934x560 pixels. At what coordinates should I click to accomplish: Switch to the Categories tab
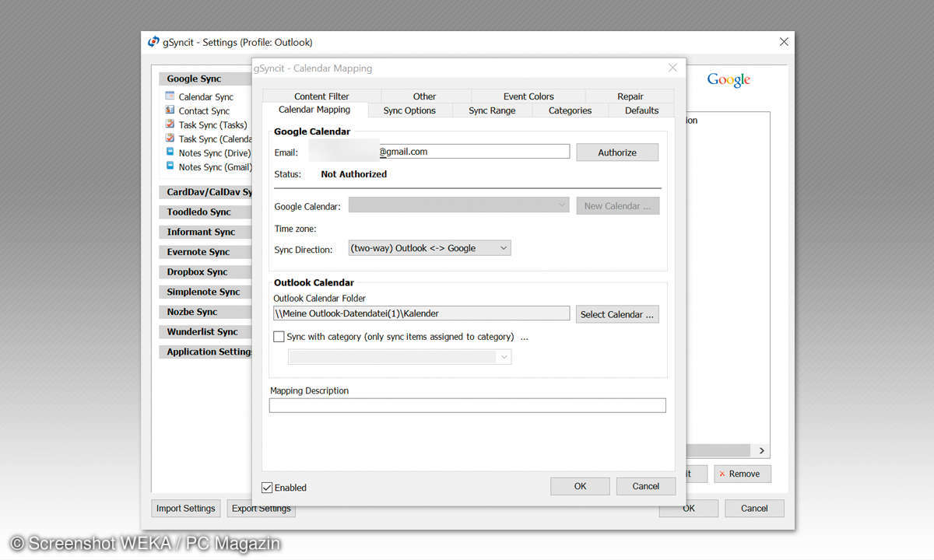570,110
